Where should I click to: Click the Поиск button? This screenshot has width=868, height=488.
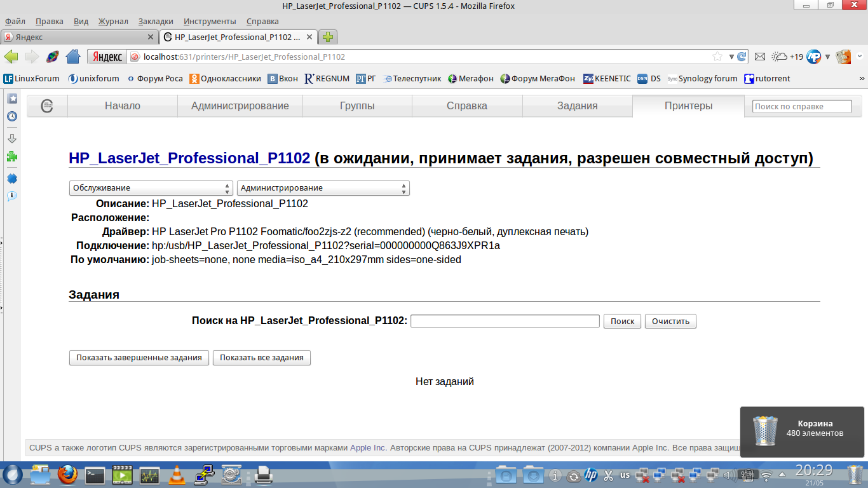point(623,322)
